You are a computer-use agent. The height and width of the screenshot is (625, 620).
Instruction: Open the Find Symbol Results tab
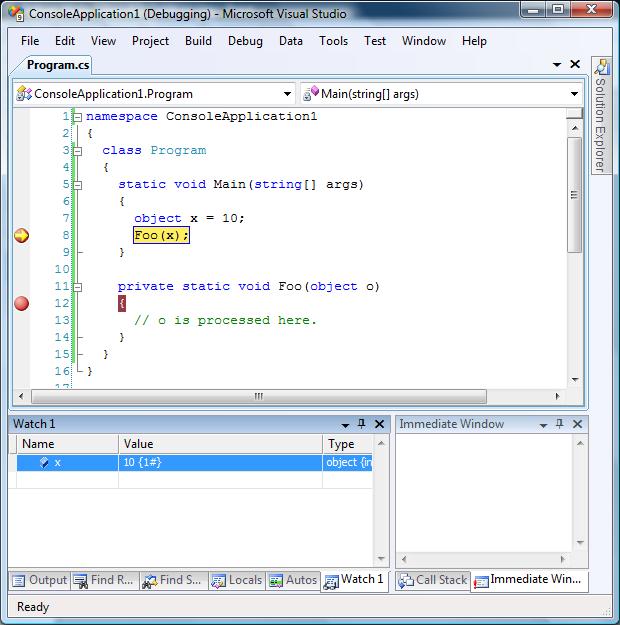[x=173, y=580]
